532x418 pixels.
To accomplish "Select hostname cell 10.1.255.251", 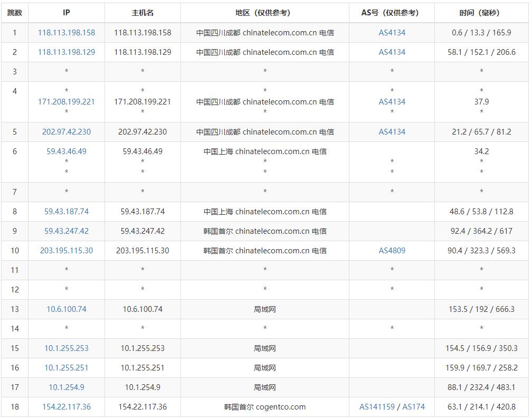I will click(142, 367).
